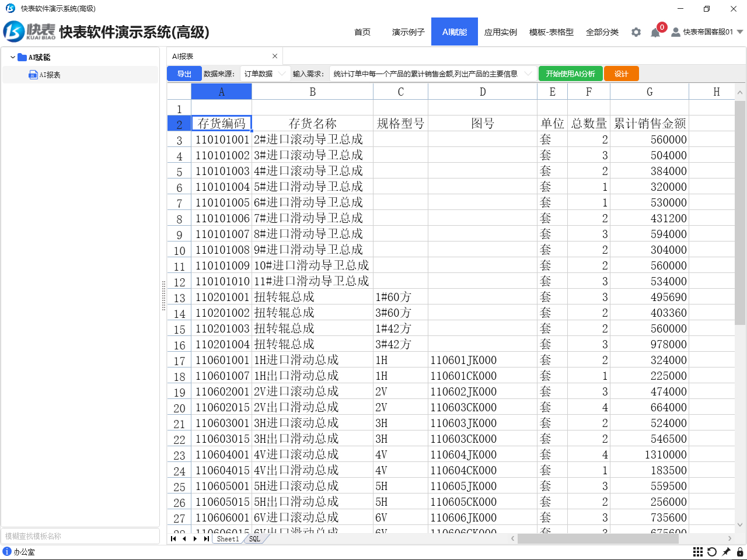Click the cell with 1310000
Viewport: 747px width, 560px height.
tap(650, 454)
